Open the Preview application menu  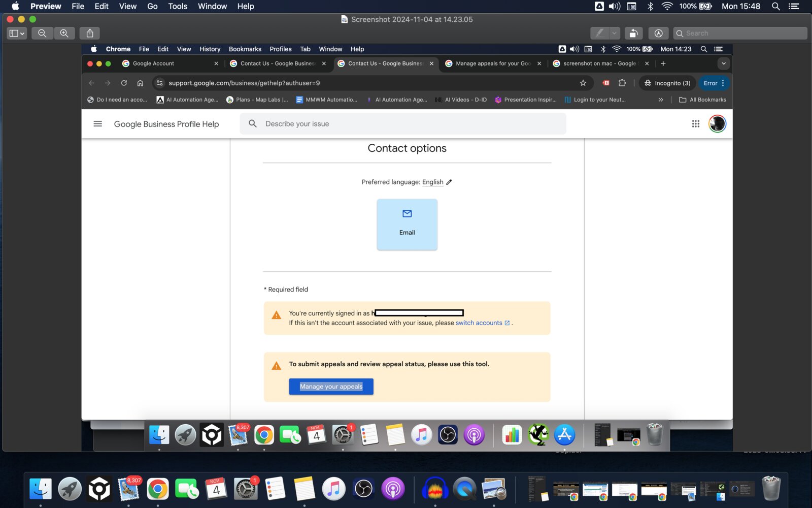(x=46, y=6)
